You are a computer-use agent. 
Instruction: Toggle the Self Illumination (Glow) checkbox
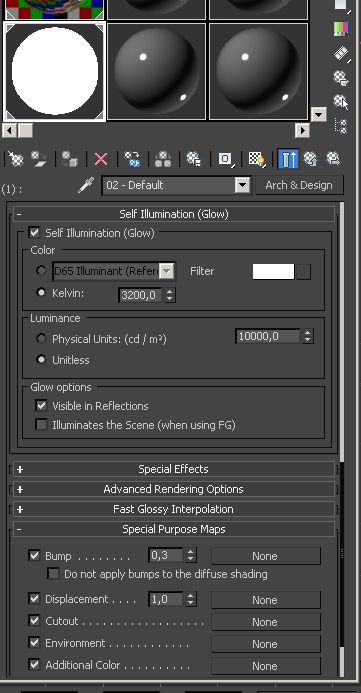click(34, 232)
